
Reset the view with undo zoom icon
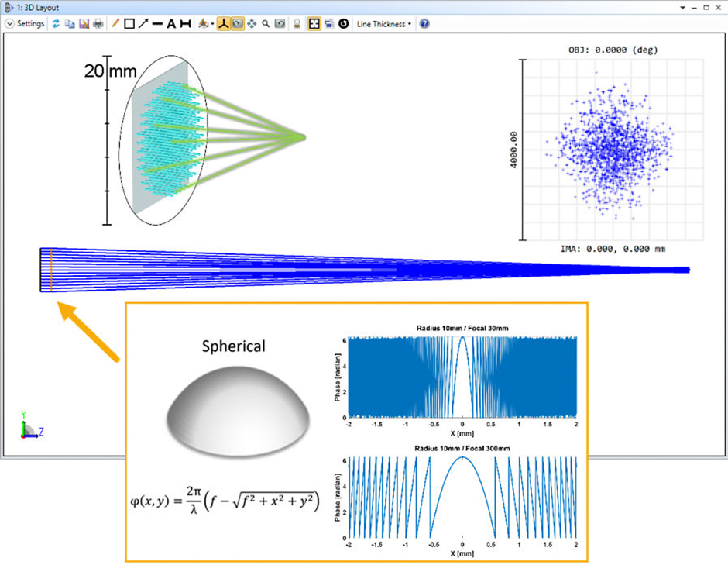tap(280, 24)
